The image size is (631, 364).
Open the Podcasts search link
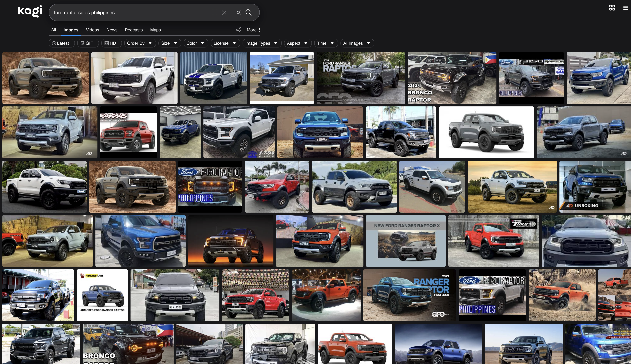[x=134, y=30]
